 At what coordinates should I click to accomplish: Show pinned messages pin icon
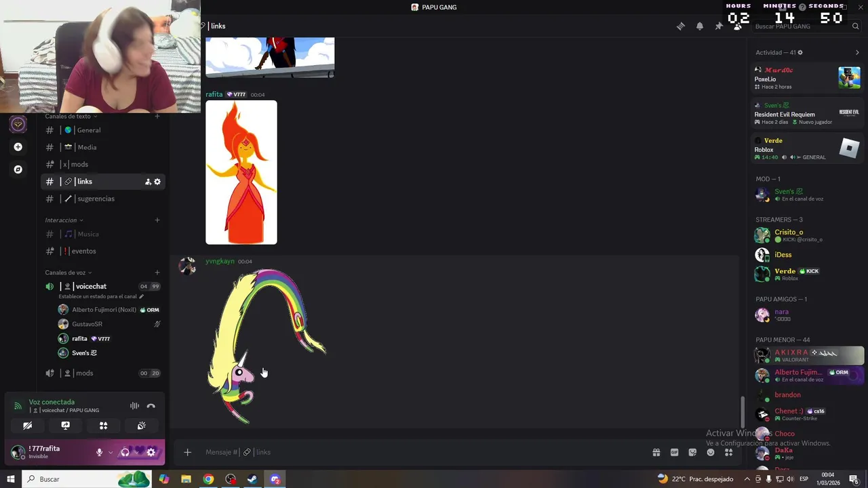pyautogui.click(x=719, y=26)
